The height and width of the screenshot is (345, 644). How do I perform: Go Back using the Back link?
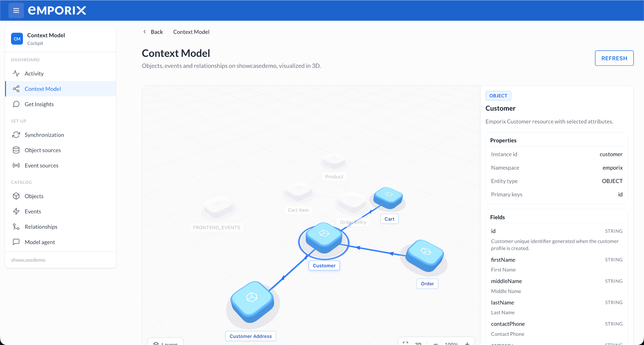pyautogui.click(x=157, y=32)
